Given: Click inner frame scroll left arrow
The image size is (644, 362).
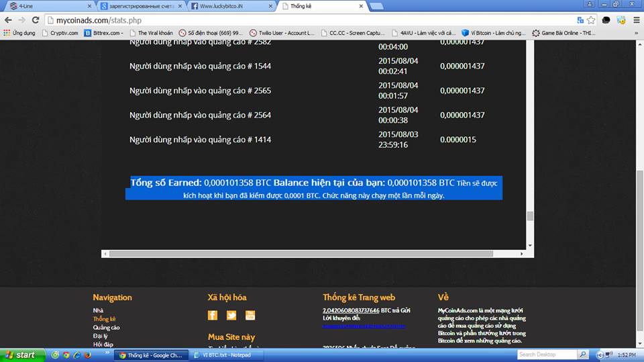Looking at the screenshot, I should (x=105, y=254).
